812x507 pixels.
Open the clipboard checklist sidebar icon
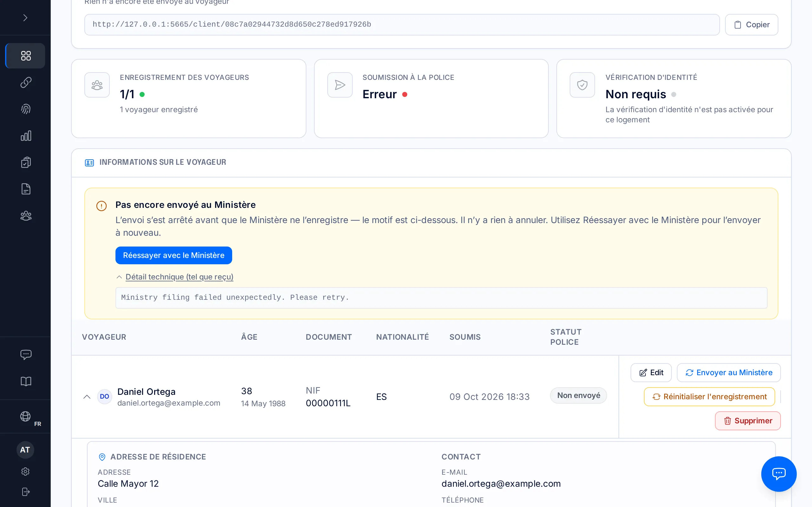pos(25,162)
